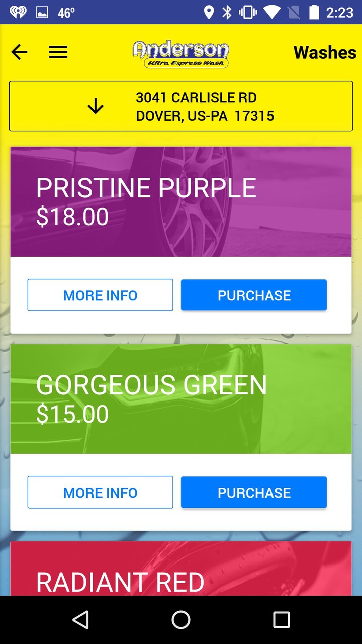Screen dimensions: 362x644
Task: Open the recent apps square button
Action: pyautogui.click(x=281, y=620)
